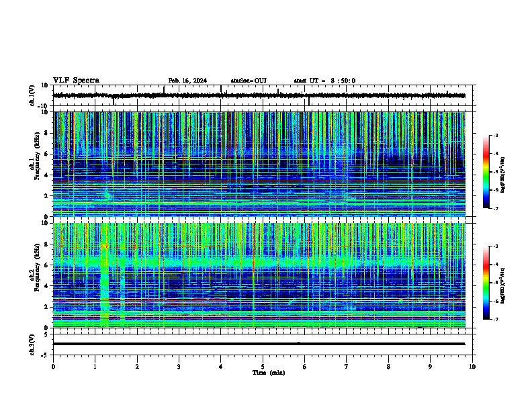The width and height of the screenshot is (532, 411).
Task: Click inside the ch.2 spectrogram panel
Action: pyautogui.click(x=259, y=275)
